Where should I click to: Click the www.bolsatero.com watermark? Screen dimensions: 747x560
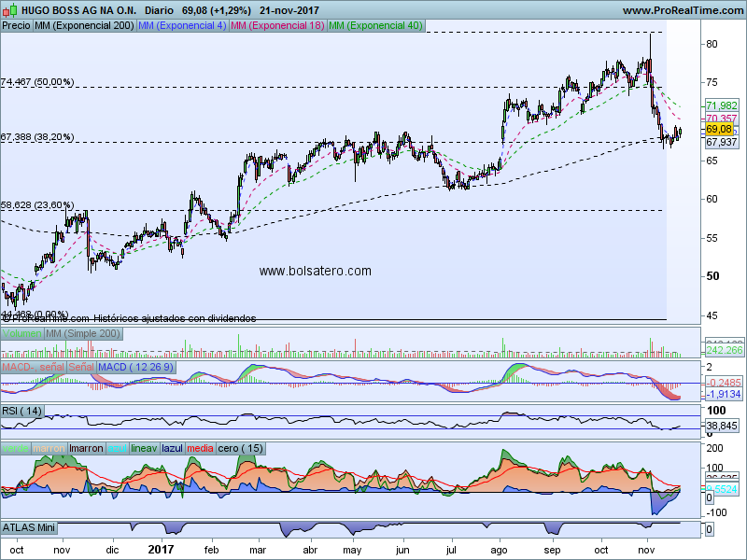pyautogui.click(x=315, y=272)
